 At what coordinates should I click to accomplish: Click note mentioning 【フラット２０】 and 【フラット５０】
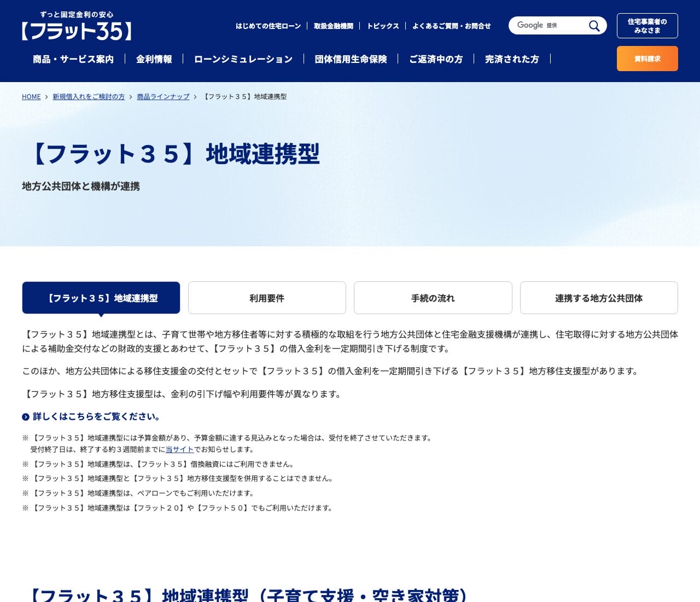178,508
